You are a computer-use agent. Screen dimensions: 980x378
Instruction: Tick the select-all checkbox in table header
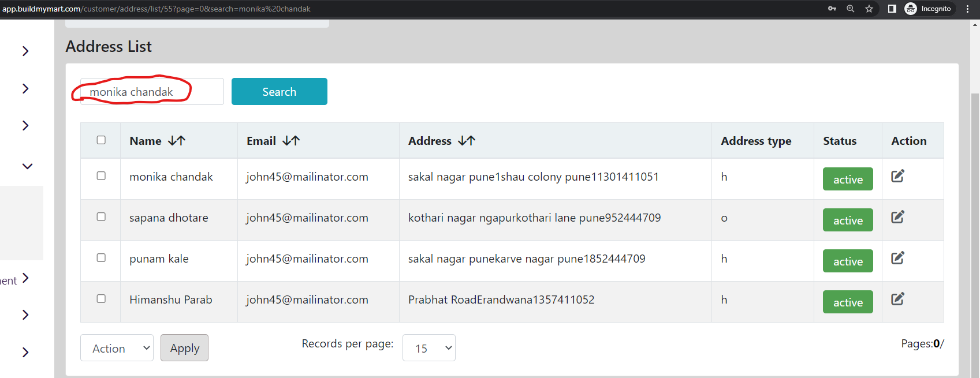[x=101, y=140]
